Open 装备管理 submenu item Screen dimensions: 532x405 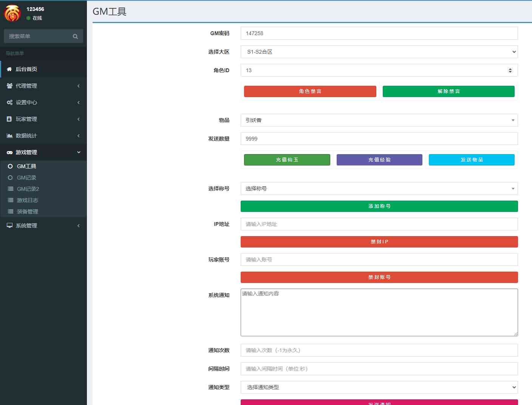click(x=27, y=212)
